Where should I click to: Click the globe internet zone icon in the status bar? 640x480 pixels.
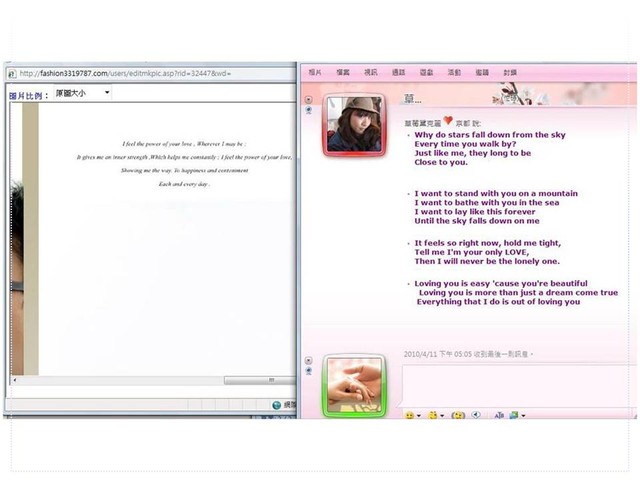276,405
